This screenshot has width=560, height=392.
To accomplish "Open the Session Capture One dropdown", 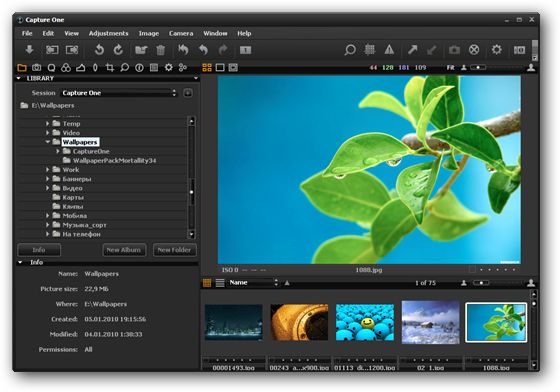I will 119,93.
